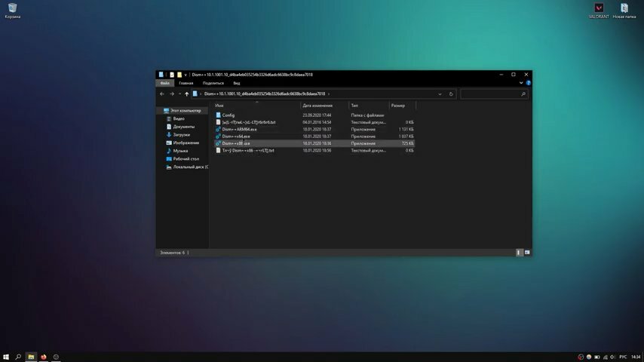This screenshot has width=644, height=362.
Task: Select Этот компьютер in navigation pane
Action: (186, 111)
